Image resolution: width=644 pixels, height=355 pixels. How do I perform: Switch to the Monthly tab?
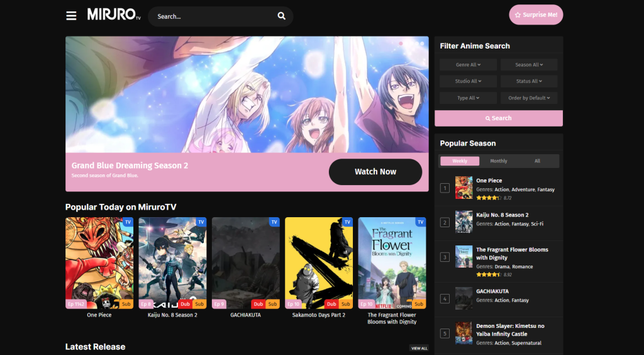499,161
